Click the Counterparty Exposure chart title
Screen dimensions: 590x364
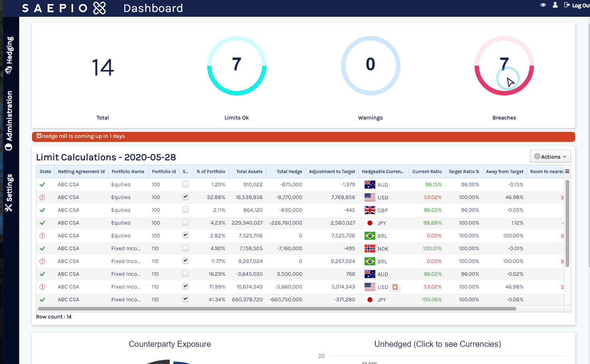tap(170, 344)
